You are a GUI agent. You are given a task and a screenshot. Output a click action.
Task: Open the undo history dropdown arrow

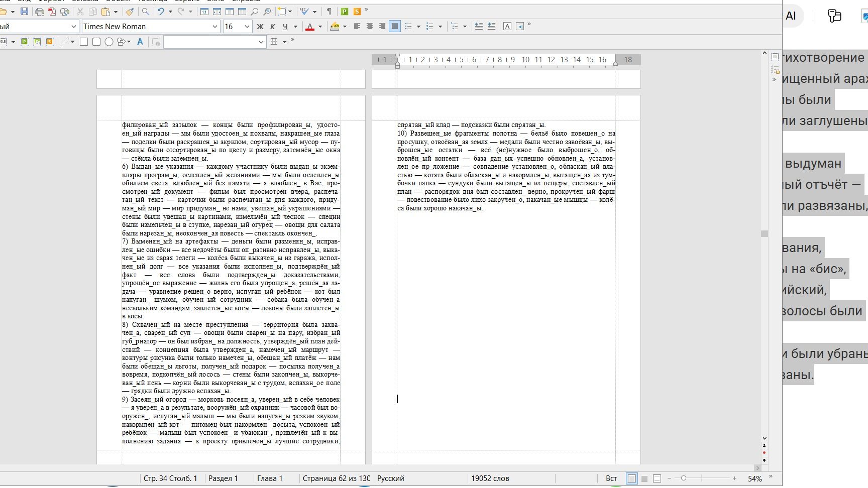click(170, 12)
